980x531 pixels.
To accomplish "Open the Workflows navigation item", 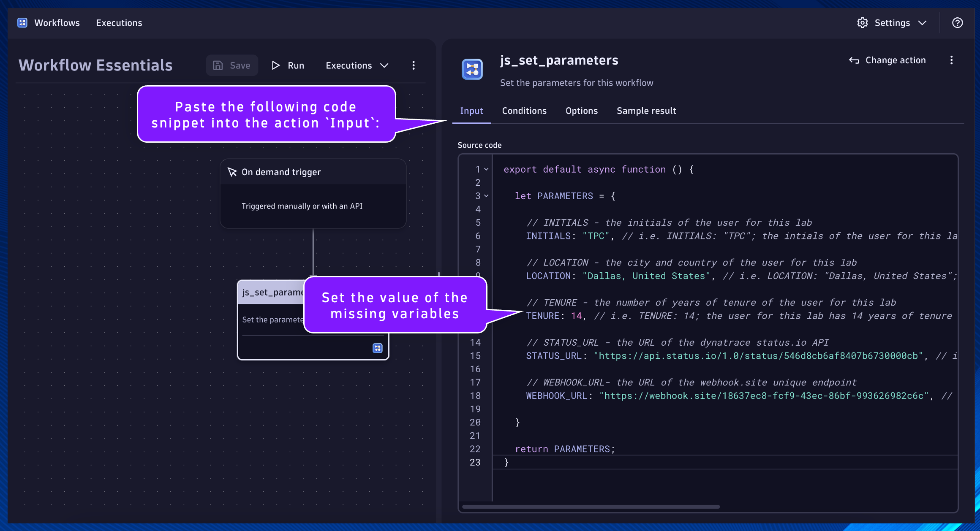I will (57, 23).
